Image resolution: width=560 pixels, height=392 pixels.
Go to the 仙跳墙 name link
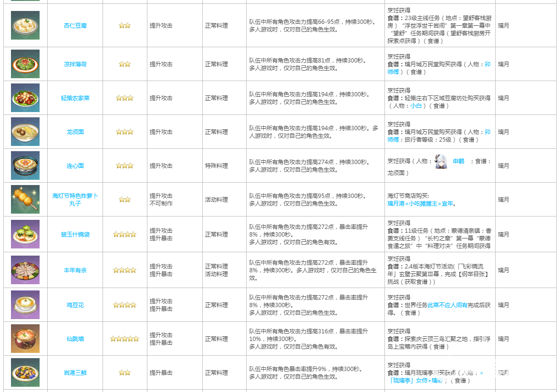coord(75,339)
